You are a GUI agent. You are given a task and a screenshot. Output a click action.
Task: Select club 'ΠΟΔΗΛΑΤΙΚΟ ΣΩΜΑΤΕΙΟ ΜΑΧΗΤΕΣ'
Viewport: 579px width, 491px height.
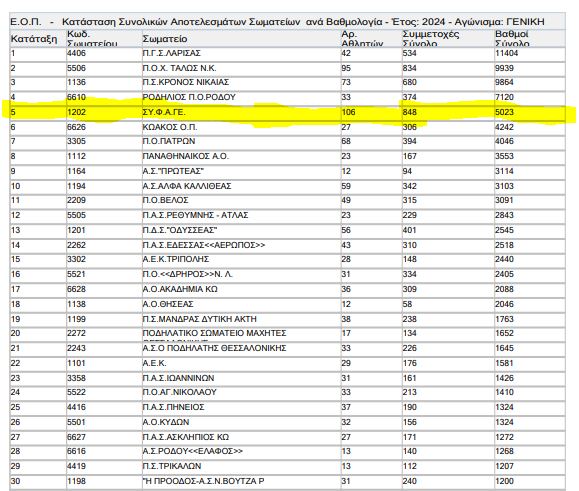pyautogui.click(x=215, y=333)
